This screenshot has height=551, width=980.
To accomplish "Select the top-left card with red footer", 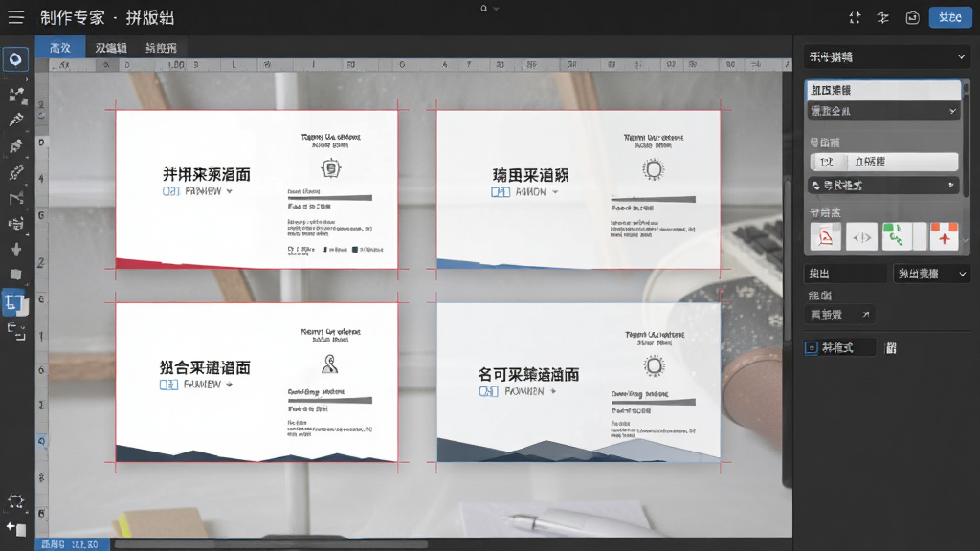I will point(256,190).
